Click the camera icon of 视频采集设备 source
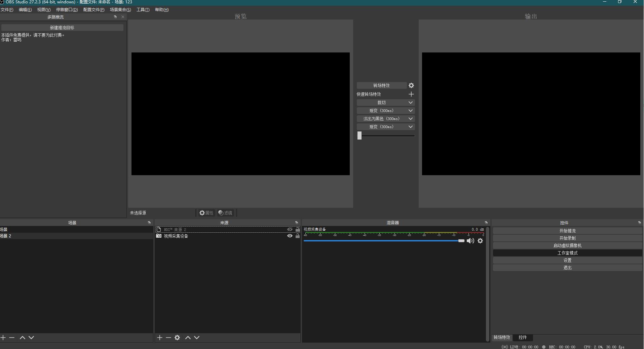This screenshot has height=349, width=644. [159, 236]
